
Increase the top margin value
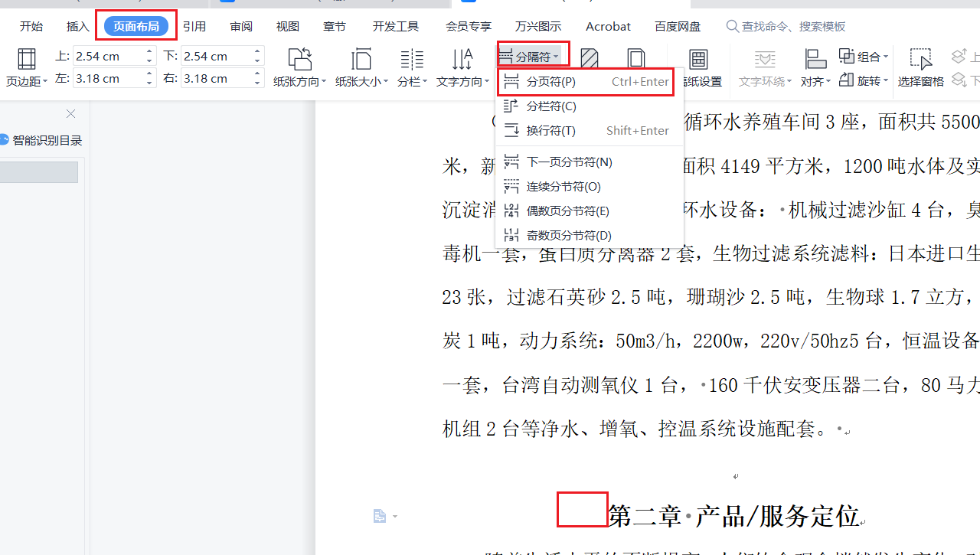click(149, 52)
